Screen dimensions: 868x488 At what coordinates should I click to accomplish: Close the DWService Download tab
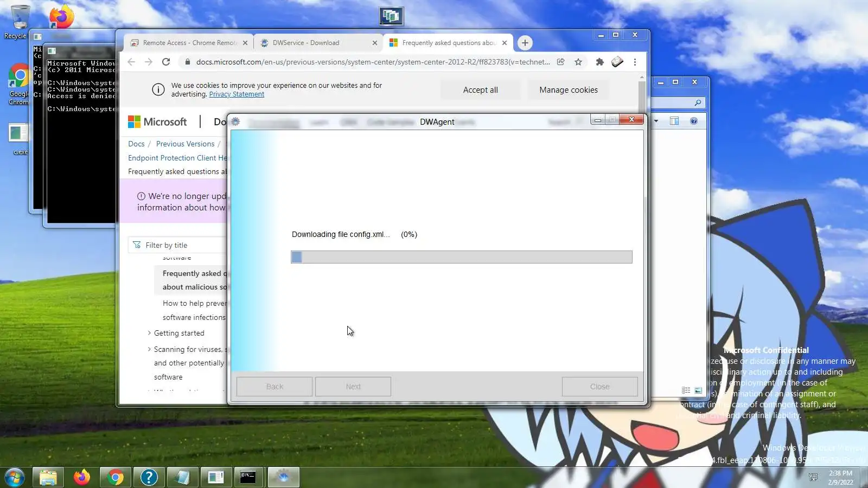point(375,43)
